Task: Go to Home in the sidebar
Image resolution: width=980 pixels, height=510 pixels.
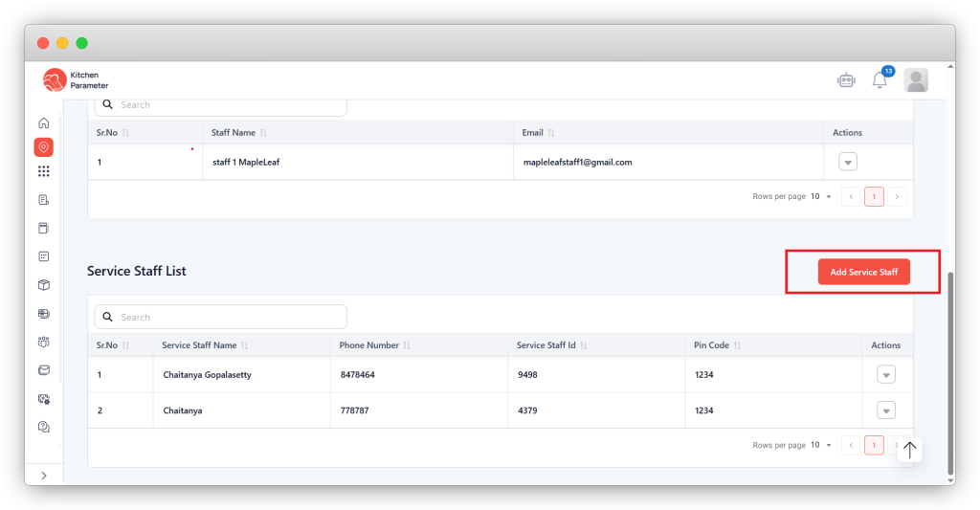Action: pyautogui.click(x=43, y=122)
